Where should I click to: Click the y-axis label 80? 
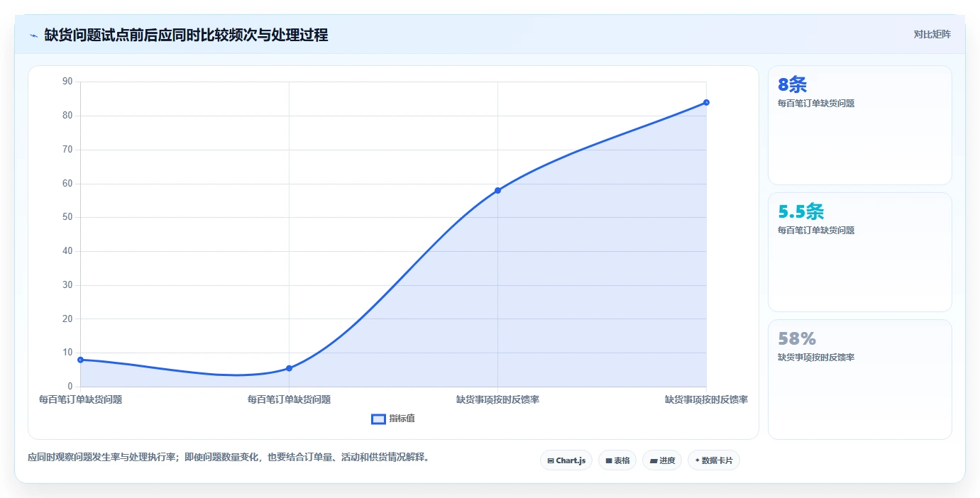(x=67, y=116)
